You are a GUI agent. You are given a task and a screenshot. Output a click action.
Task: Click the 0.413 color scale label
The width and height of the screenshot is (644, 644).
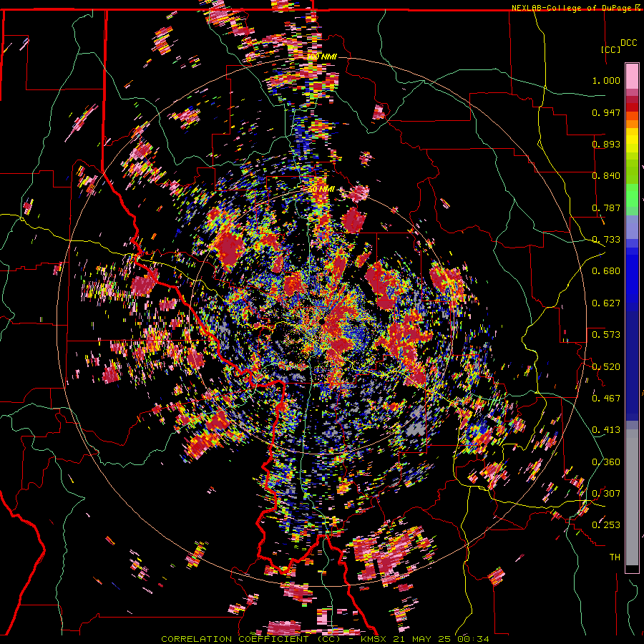point(606,430)
